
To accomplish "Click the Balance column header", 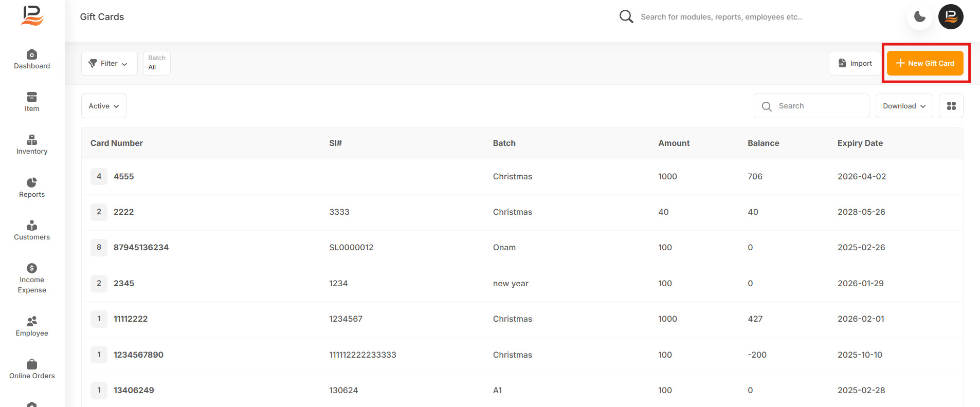I will point(764,143).
